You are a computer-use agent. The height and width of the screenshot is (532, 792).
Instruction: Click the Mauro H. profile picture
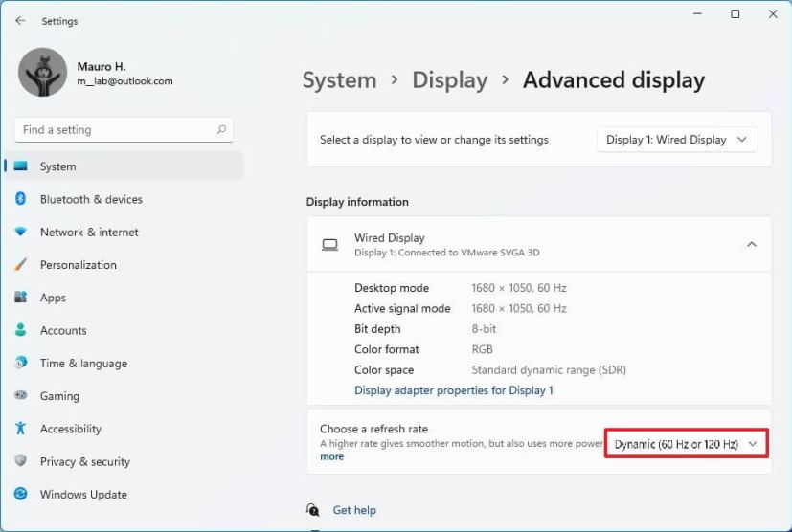[x=43, y=73]
